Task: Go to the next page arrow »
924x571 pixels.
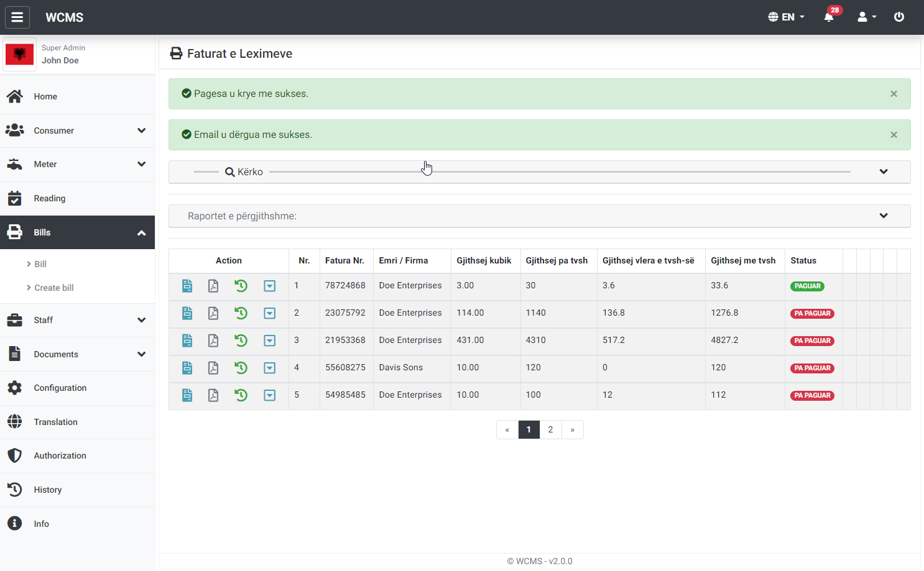Action: click(x=573, y=430)
